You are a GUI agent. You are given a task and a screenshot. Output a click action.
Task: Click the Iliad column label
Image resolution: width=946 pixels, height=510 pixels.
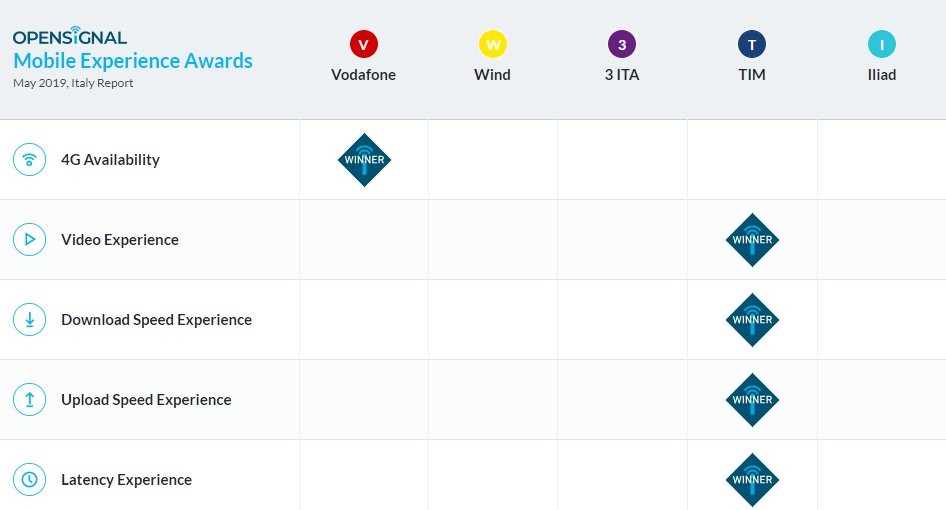(x=881, y=75)
